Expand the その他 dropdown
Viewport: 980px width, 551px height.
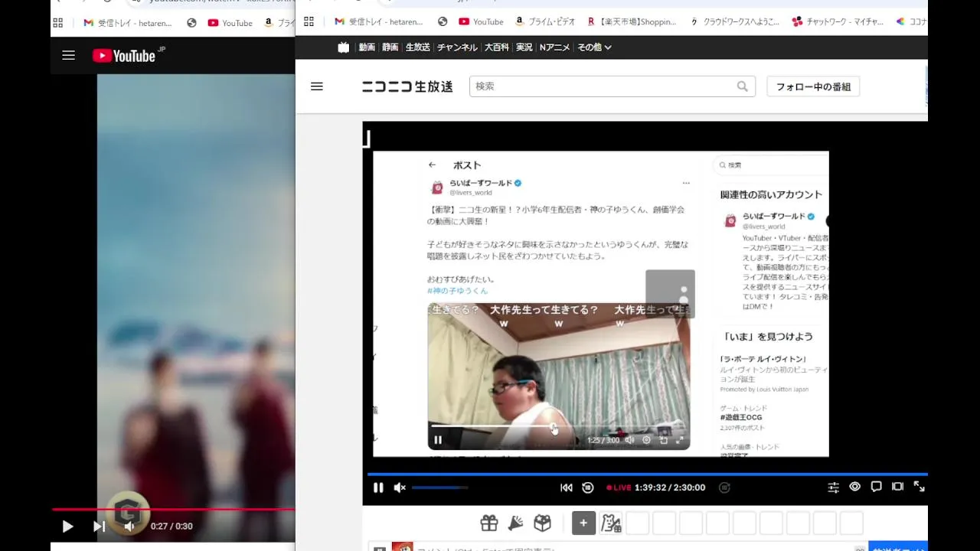[x=594, y=47]
